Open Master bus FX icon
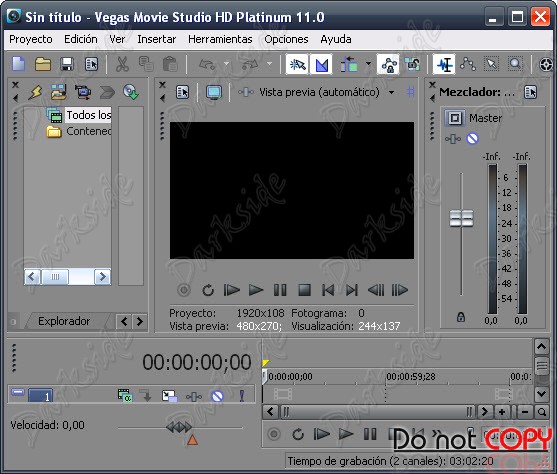The image size is (557, 474). point(453,139)
